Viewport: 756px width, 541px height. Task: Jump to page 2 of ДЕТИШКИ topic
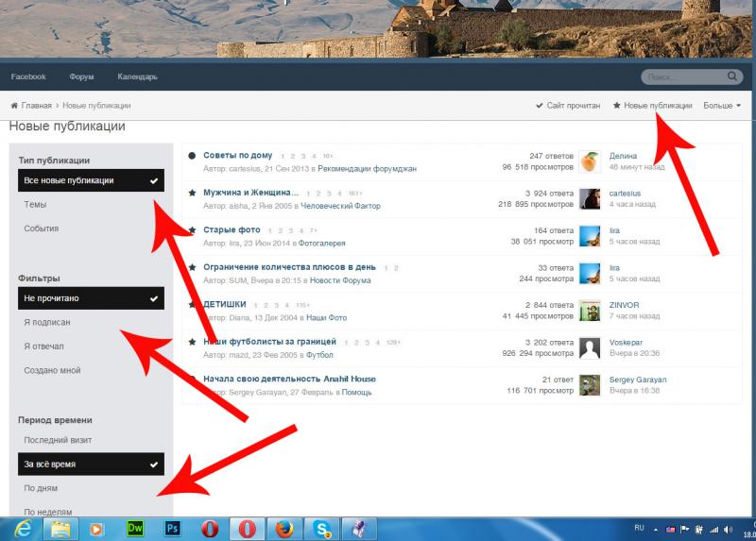[x=266, y=305]
